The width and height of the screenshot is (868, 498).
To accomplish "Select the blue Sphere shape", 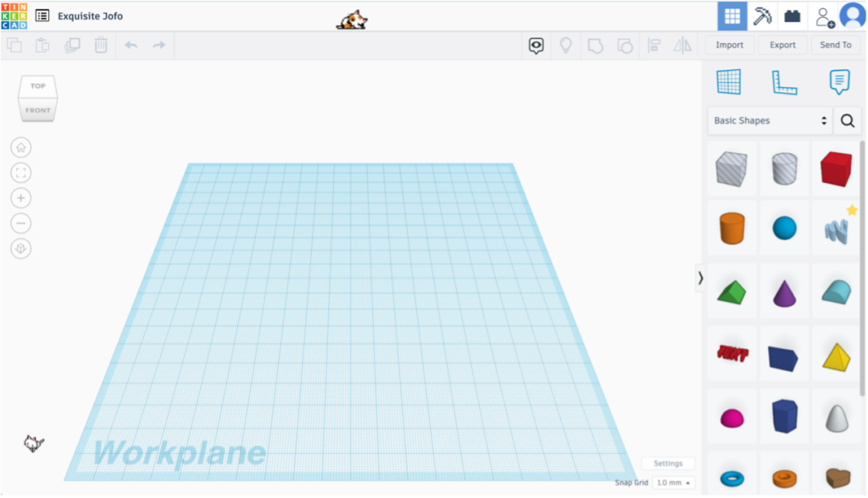I will tap(784, 228).
